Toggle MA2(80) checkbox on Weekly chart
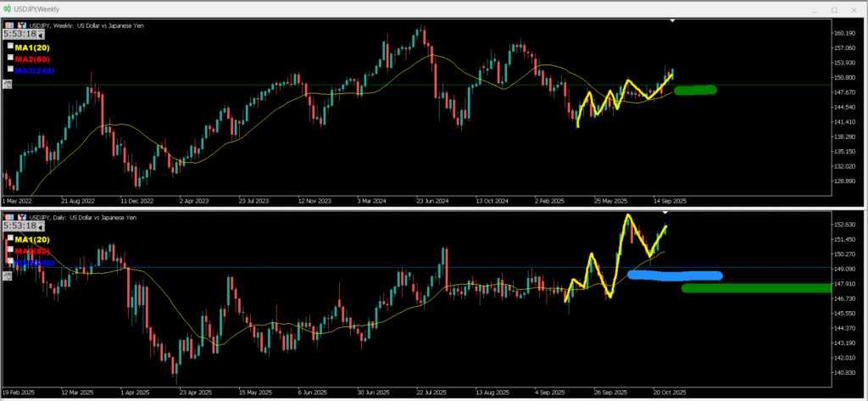 (x=10, y=58)
